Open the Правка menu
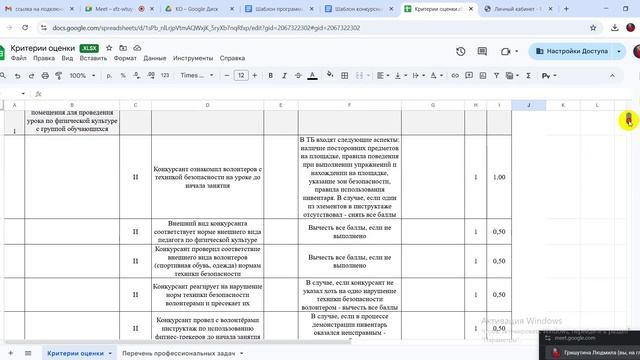The image size is (640, 360). (44, 58)
